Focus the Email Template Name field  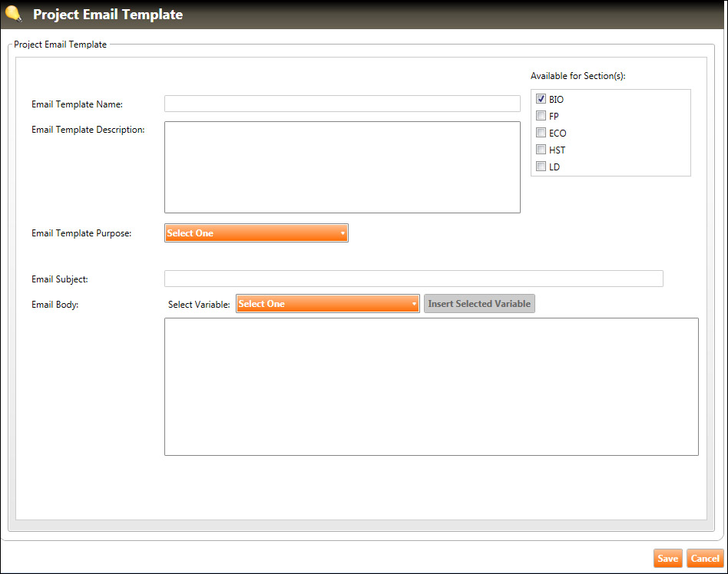coord(342,104)
